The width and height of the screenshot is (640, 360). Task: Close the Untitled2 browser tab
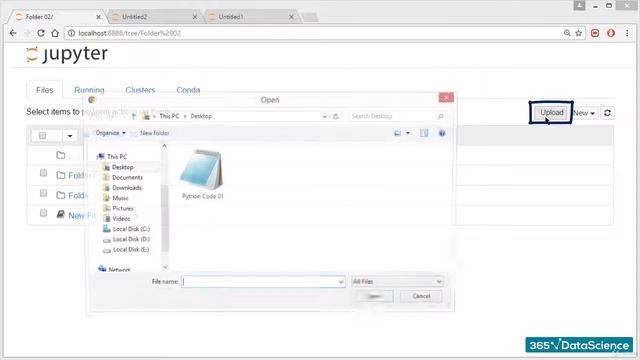pyautogui.click(x=195, y=17)
